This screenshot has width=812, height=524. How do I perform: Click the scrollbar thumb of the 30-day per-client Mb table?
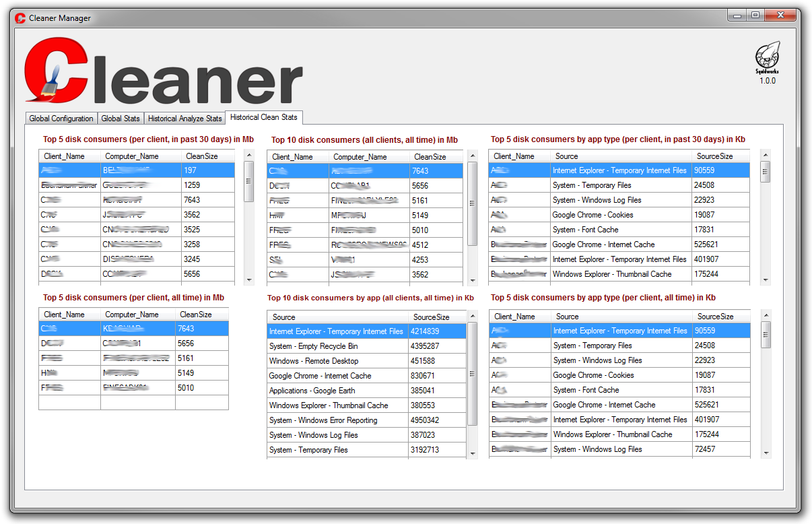[249, 181]
